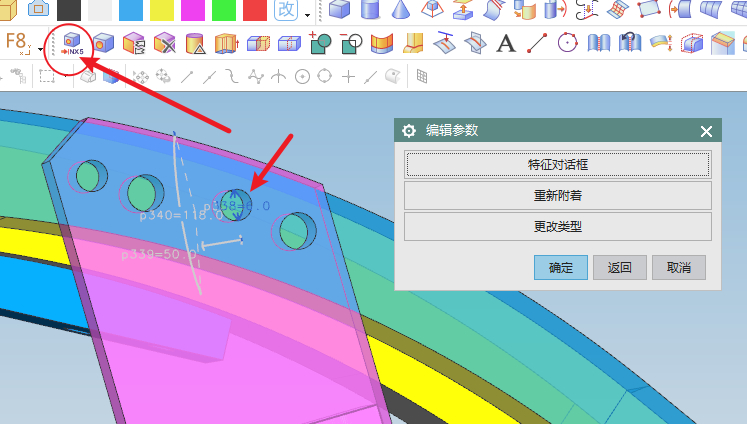
Task: Toggle Intersection snap option
Action: 278,76
